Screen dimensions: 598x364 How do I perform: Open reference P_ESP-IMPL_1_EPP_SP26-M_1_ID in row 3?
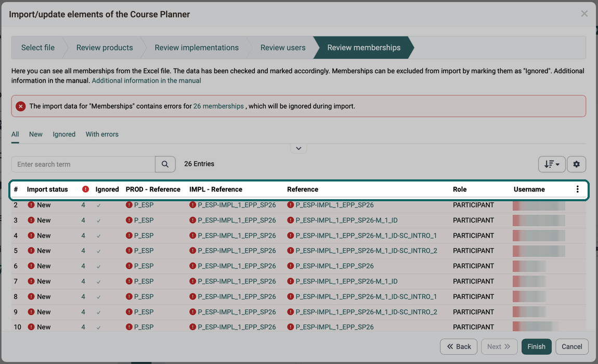click(347, 220)
